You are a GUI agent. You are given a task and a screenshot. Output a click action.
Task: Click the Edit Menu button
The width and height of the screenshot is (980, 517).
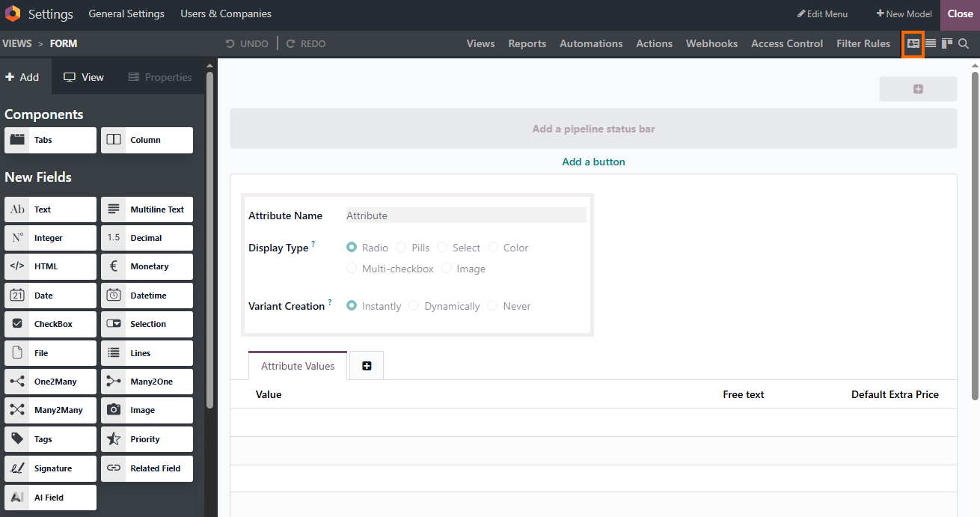point(822,13)
